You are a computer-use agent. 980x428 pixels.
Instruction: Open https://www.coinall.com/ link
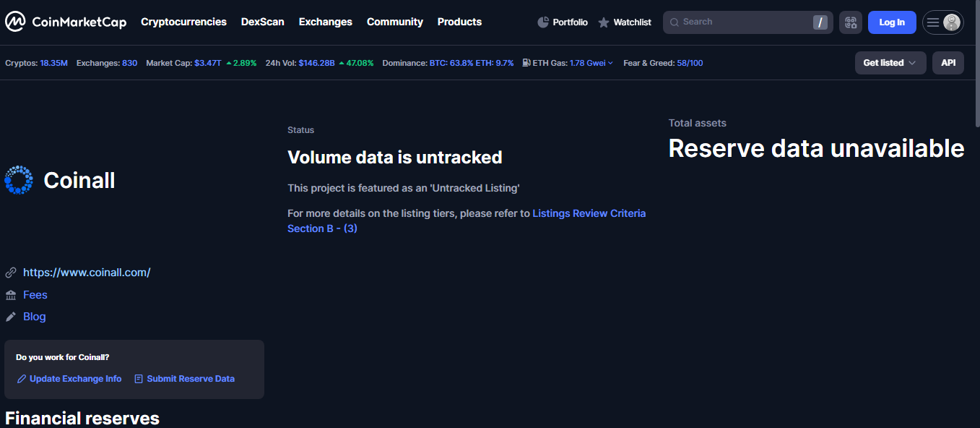[x=87, y=273]
